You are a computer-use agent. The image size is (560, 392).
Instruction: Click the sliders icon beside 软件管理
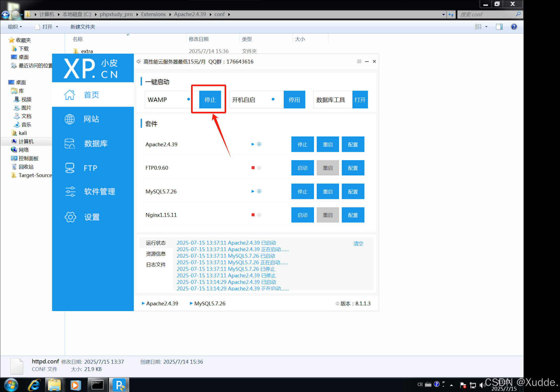[x=70, y=191]
